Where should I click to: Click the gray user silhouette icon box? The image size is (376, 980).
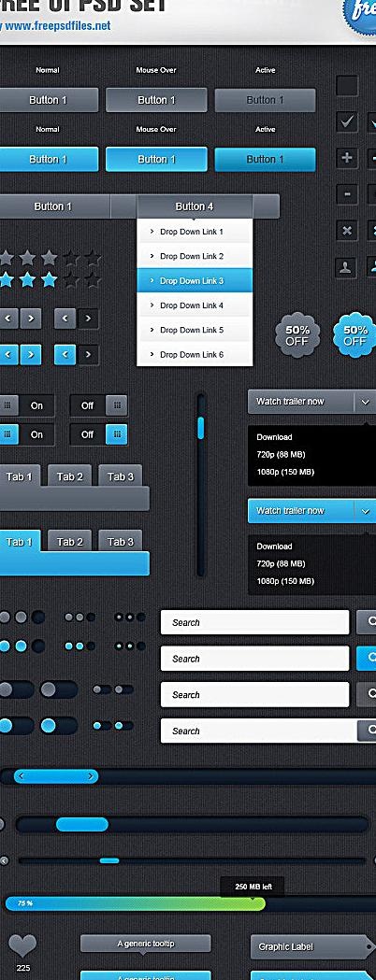[346, 267]
